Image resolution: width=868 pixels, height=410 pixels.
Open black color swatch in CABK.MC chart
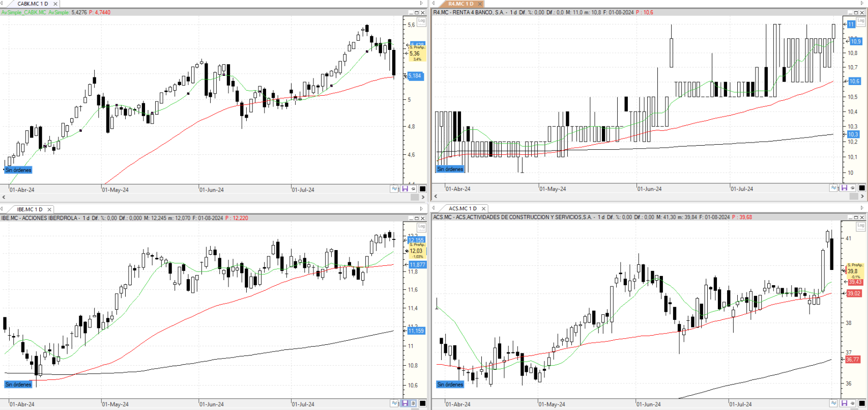point(422,188)
